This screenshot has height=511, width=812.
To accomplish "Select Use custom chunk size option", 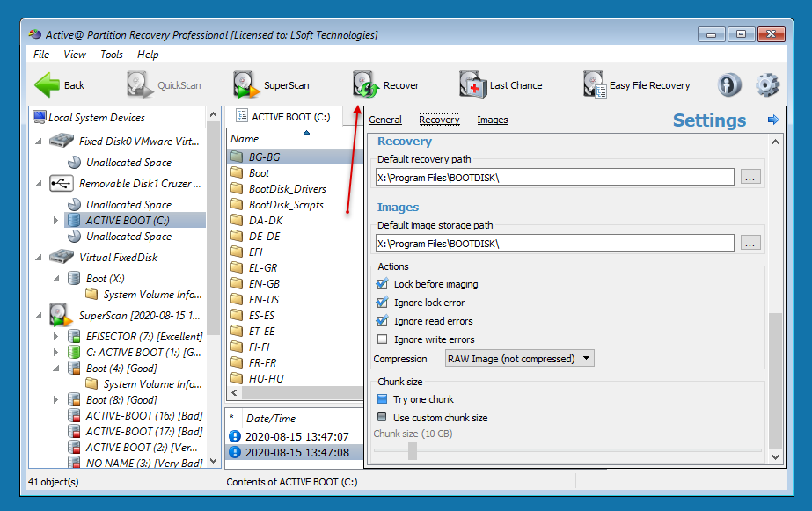I will [382, 417].
